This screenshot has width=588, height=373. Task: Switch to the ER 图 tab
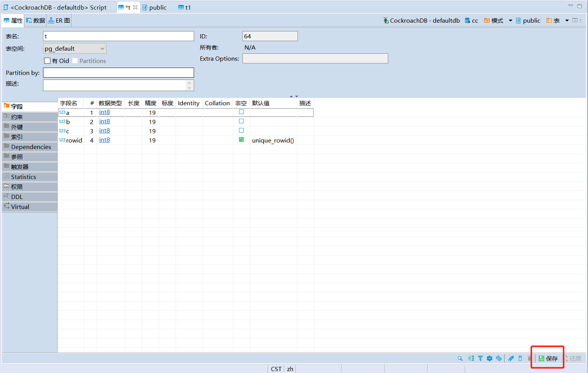[59, 21]
